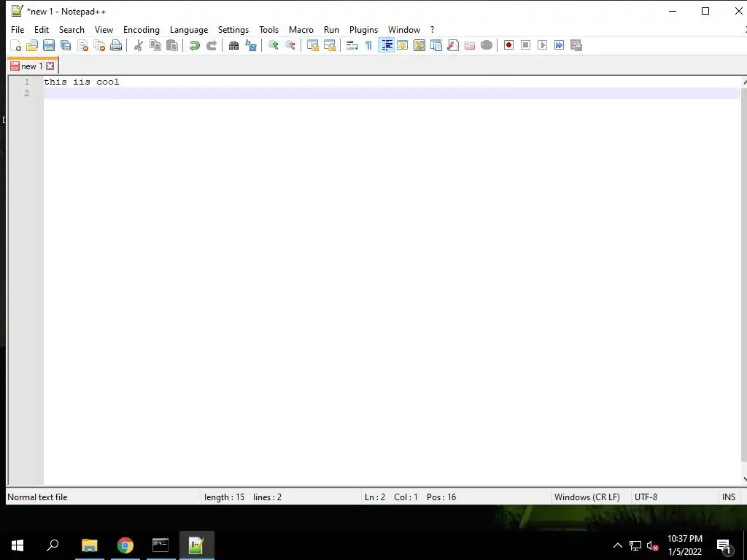
Task: Save the file with the floppy icon
Action: (x=49, y=45)
